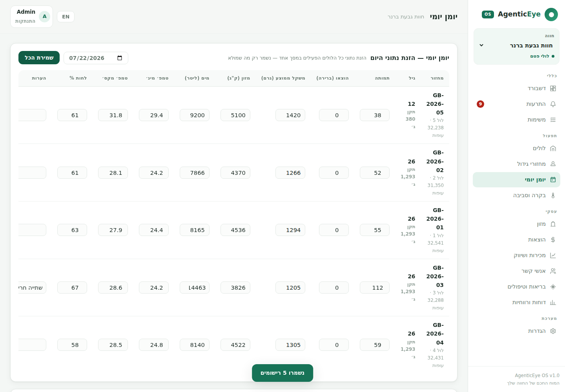Screen dimensions: 565x392
Task: Click the 9 alerts notification badge
Action: [480, 104]
